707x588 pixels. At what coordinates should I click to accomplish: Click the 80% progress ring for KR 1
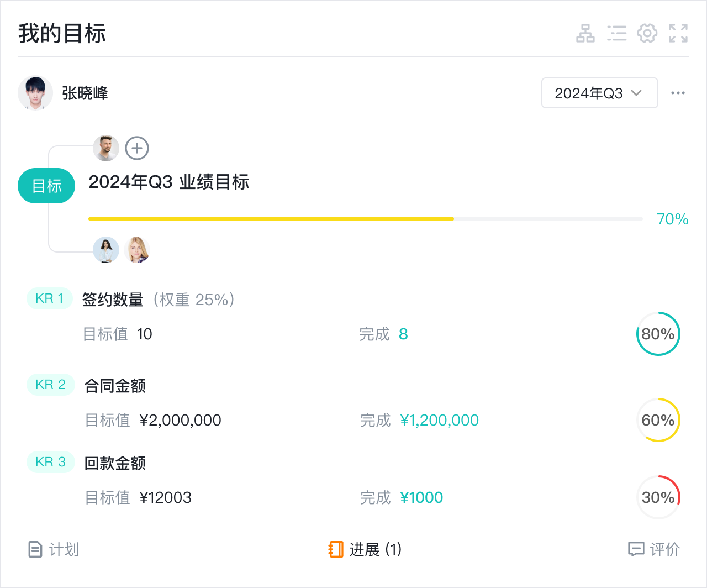pos(658,334)
